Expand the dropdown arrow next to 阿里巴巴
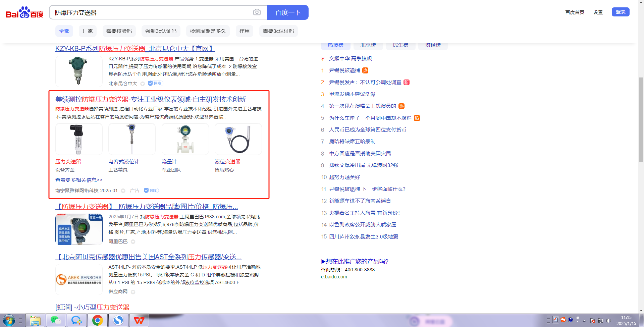 click(x=133, y=242)
